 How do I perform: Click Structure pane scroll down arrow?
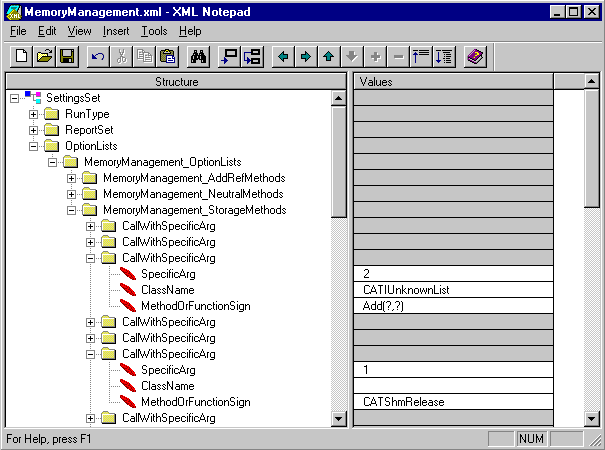338,419
